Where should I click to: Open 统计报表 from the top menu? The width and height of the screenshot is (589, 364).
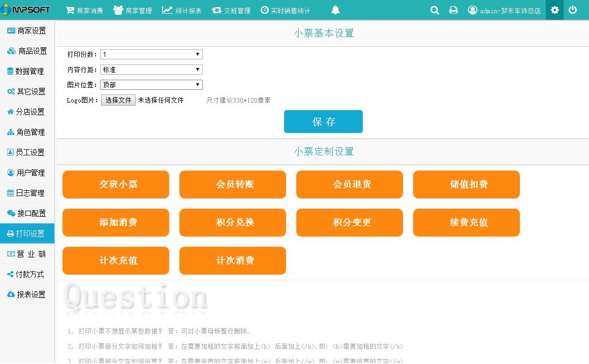[181, 10]
